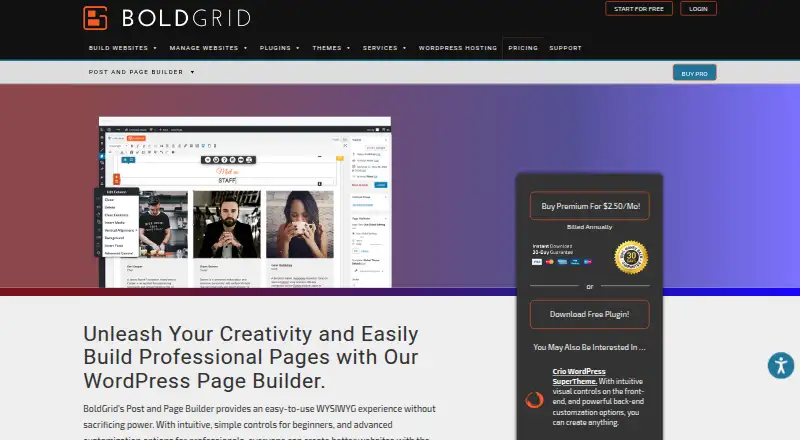
Task: Click You May Also Be Interested In text
Action: pos(589,347)
